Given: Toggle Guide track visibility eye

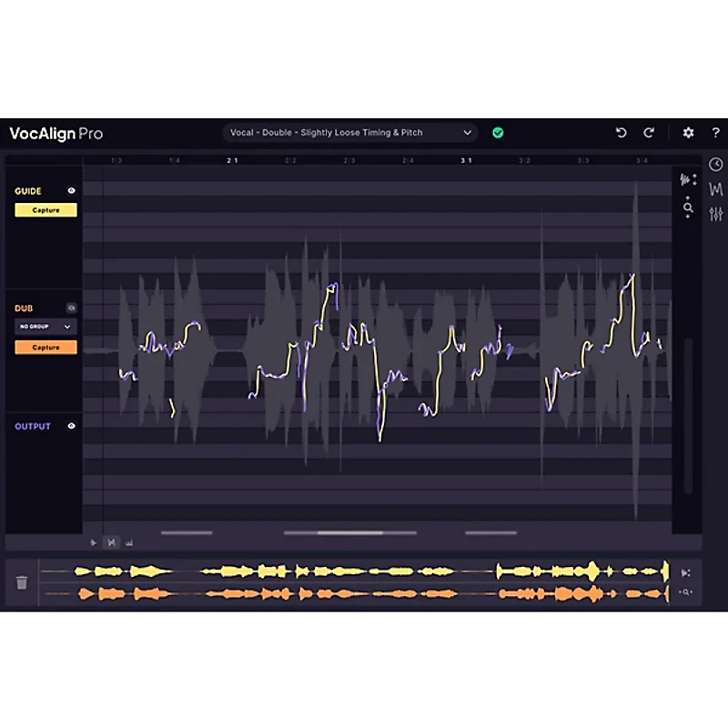Looking at the screenshot, I should pos(72,191).
